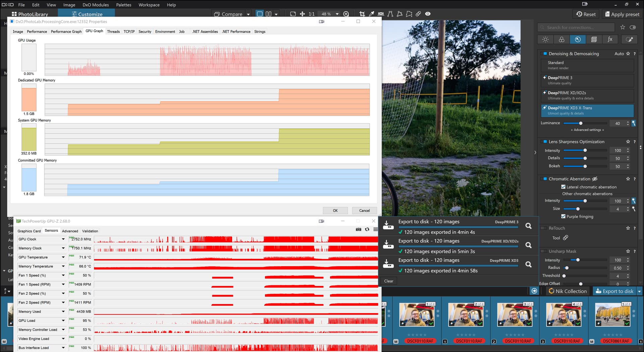This screenshot has height=352, width=644.
Task: Open the Color corrections palette icon
Action: [561, 40]
